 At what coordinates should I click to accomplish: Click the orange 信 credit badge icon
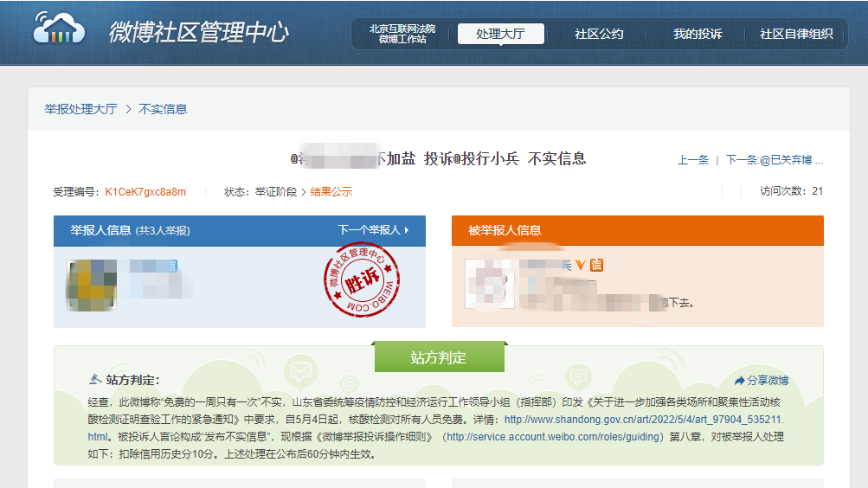coord(596,265)
